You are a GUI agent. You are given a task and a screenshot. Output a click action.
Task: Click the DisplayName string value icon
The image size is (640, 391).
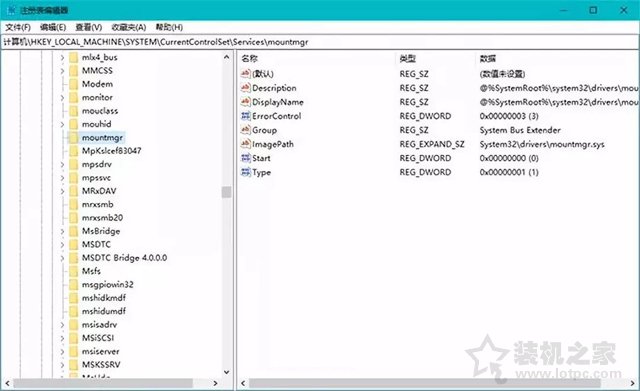(x=245, y=102)
